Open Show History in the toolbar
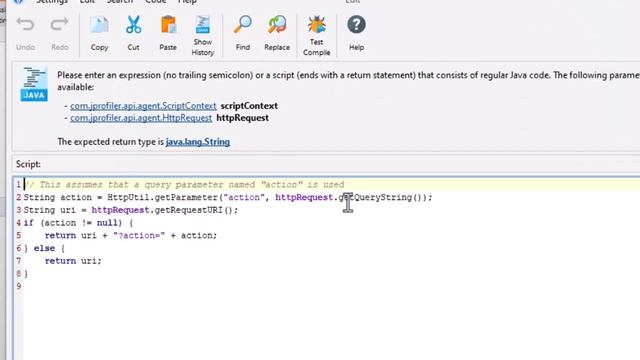 point(203,36)
